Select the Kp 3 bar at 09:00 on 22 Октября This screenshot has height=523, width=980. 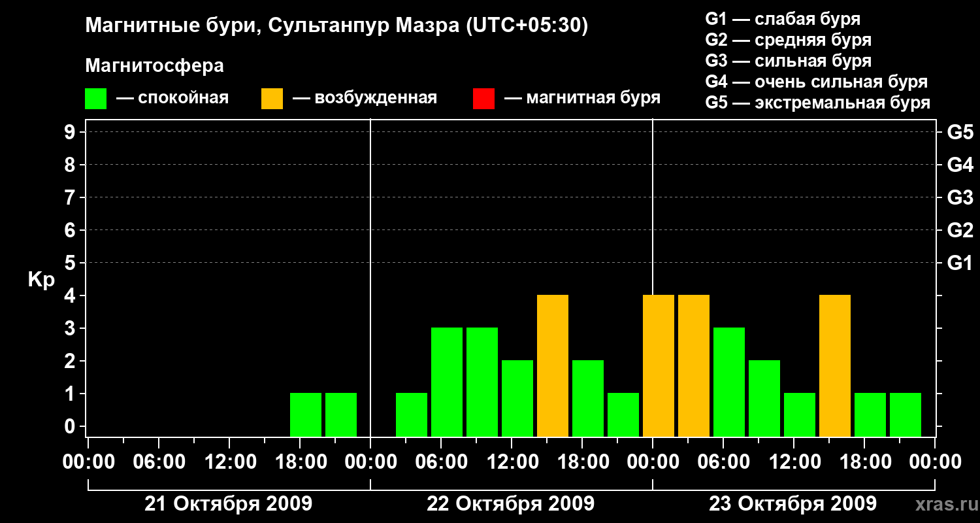[x=482, y=382]
